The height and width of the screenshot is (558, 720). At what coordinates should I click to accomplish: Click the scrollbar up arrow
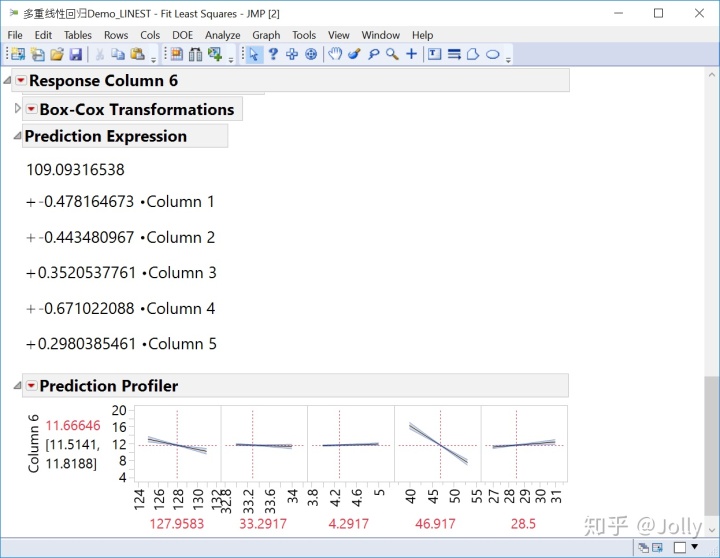coord(712,74)
